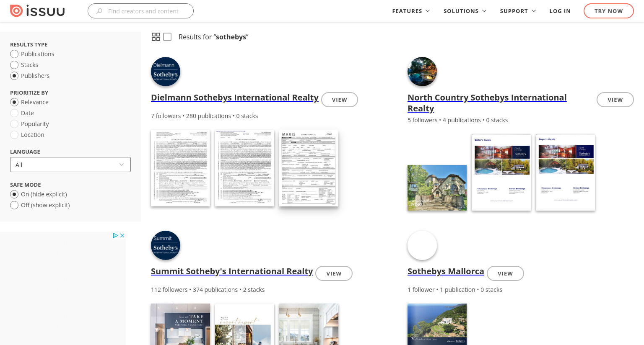Expand the Features menu

click(411, 11)
